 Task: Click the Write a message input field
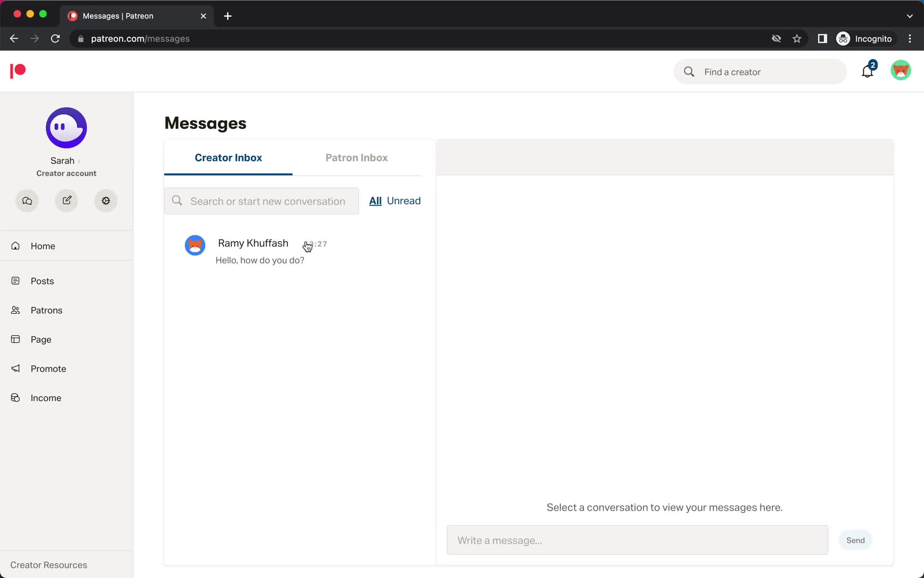click(x=638, y=540)
